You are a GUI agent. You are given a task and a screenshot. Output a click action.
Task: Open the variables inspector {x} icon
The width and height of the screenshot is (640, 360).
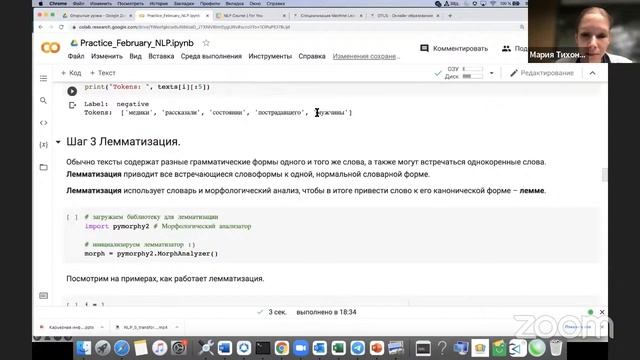click(x=43, y=145)
